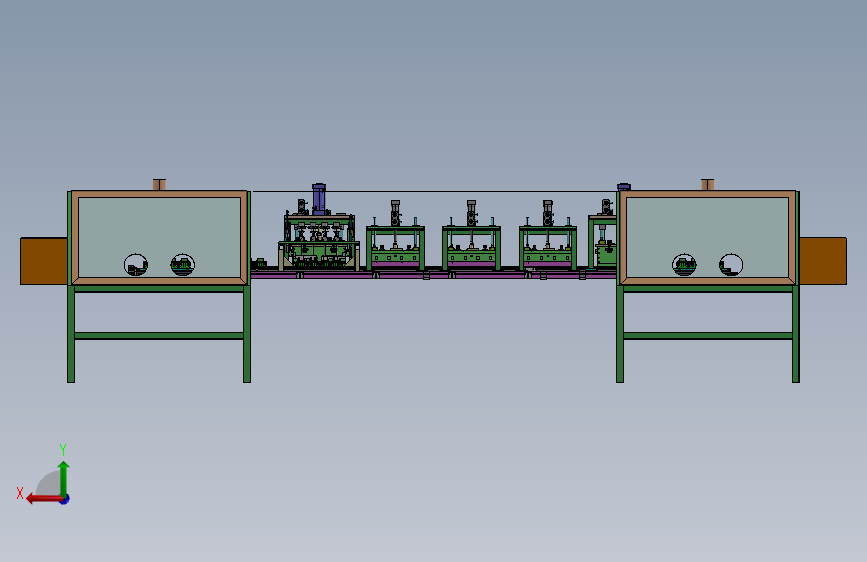Select rightmost glove port on right cabinet
The width and height of the screenshot is (867, 562).
point(731,265)
